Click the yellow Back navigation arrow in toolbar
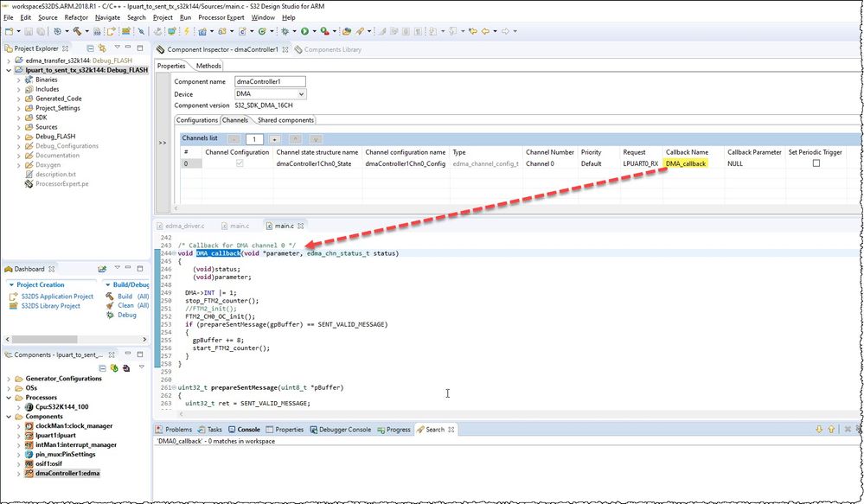 tap(485, 31)
